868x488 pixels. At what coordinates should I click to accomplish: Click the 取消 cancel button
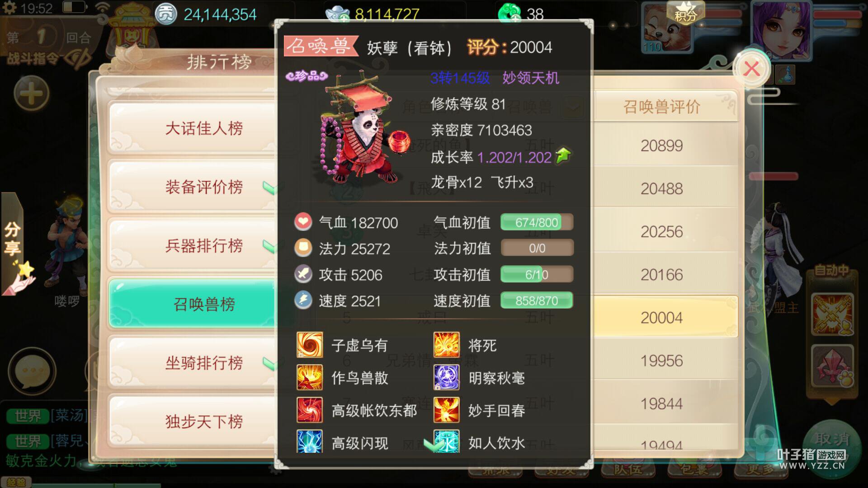pos(832,439)
